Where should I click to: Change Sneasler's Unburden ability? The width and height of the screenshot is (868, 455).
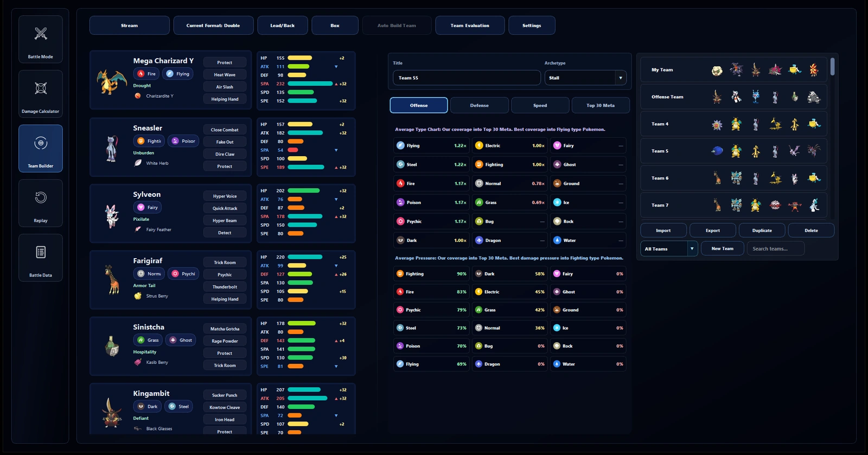[144, 153]
